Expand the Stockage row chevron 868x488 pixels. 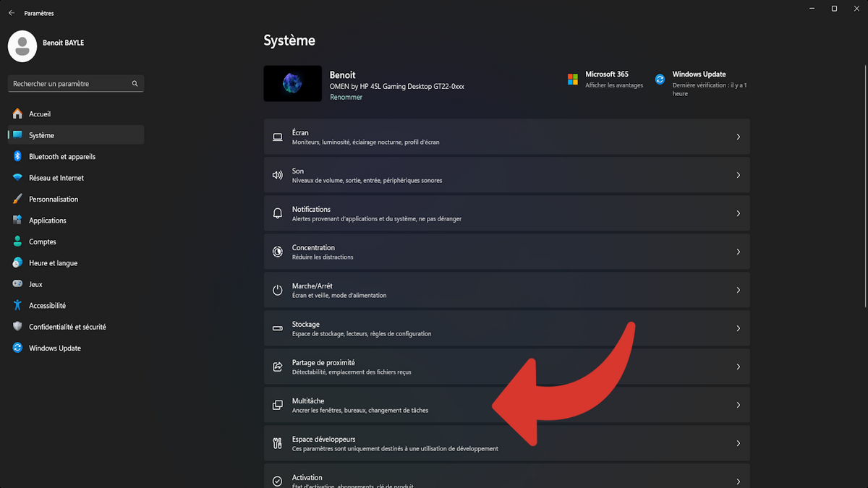738,329
